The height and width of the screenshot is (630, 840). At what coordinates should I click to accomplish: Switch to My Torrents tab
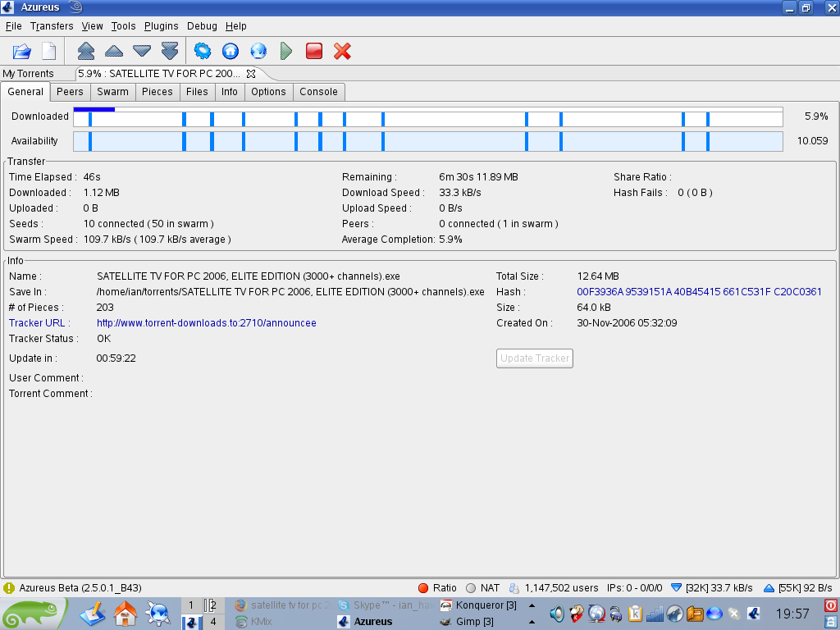(29, 74)
